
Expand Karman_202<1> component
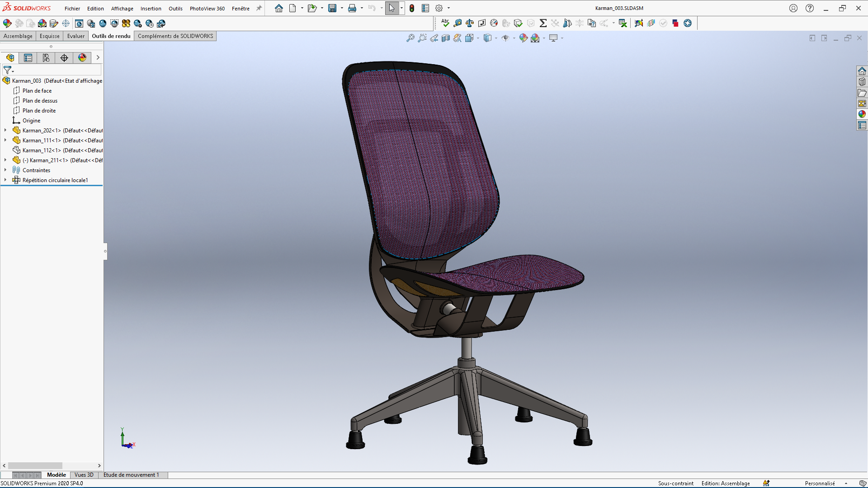click(5, 130)
